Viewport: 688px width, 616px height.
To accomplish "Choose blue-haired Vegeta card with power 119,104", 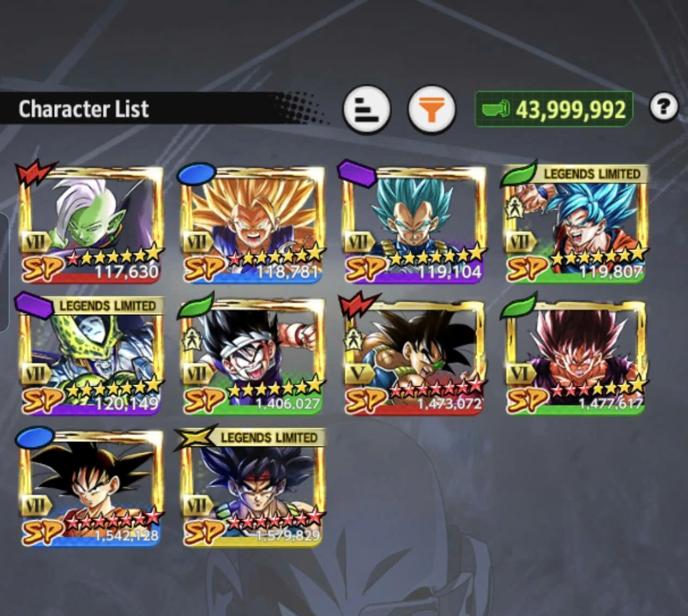I will (414, 224).
